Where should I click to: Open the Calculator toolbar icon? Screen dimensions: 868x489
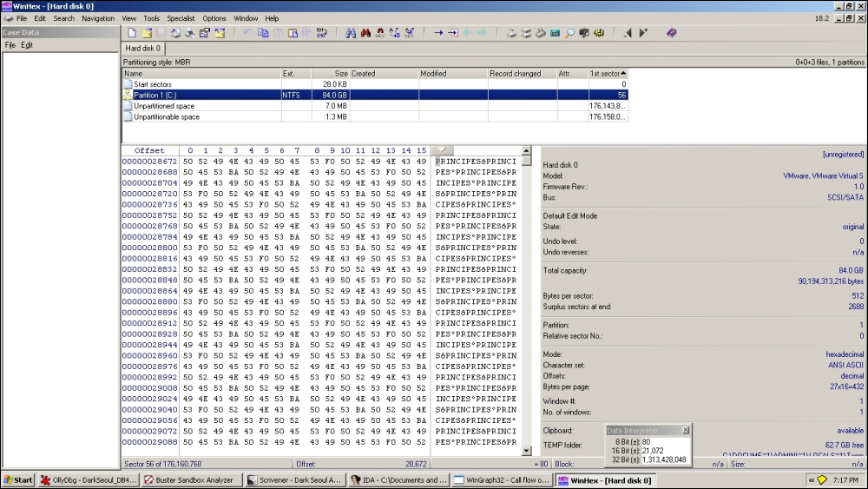(555, 33)
